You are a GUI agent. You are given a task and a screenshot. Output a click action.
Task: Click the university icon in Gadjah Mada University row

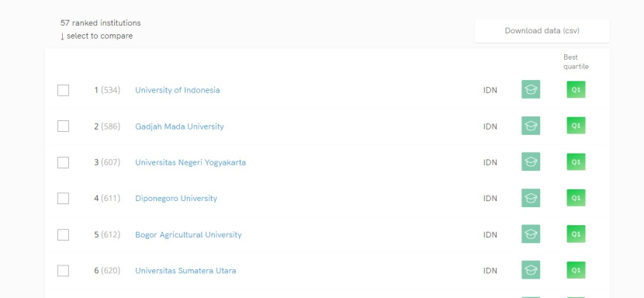[x=531, y=126]
